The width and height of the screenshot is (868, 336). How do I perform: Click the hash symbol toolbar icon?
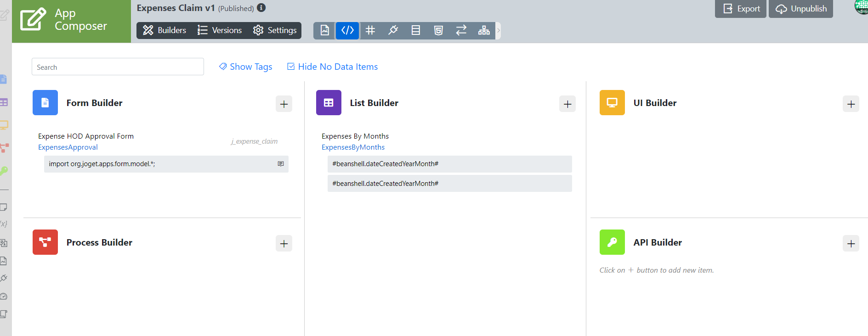370,31
